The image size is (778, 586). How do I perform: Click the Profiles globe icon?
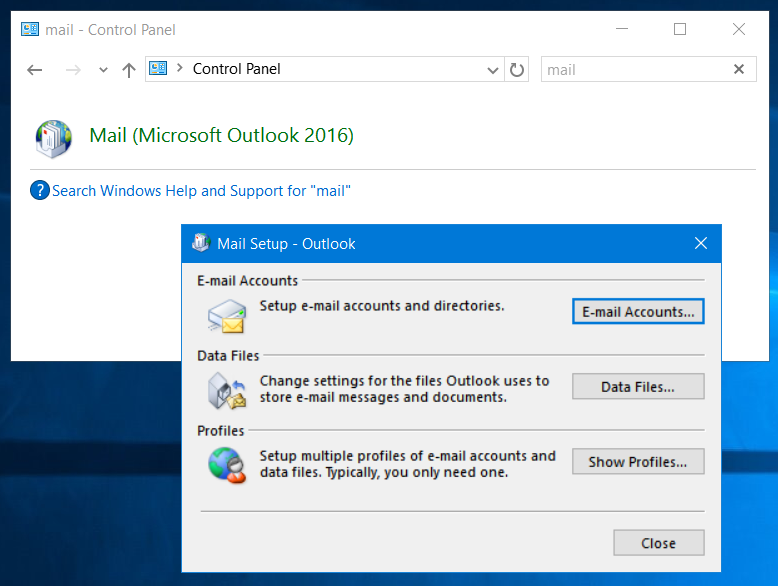226,465
